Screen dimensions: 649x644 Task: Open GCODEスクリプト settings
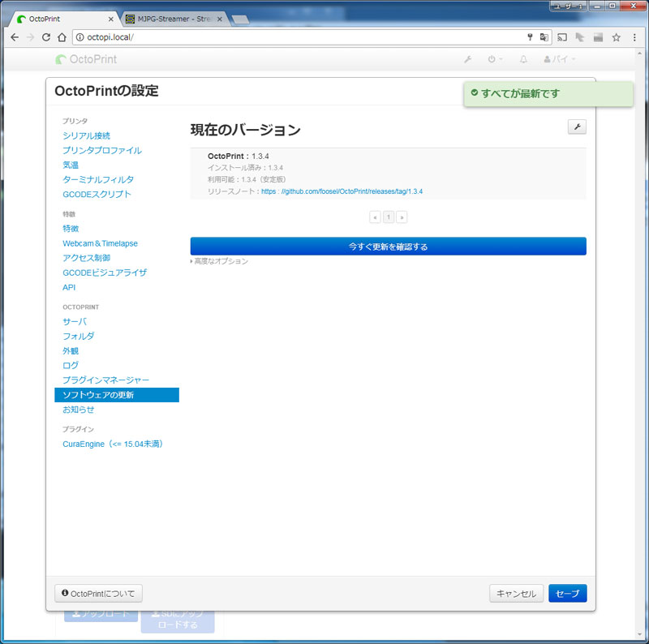point(97,194)
